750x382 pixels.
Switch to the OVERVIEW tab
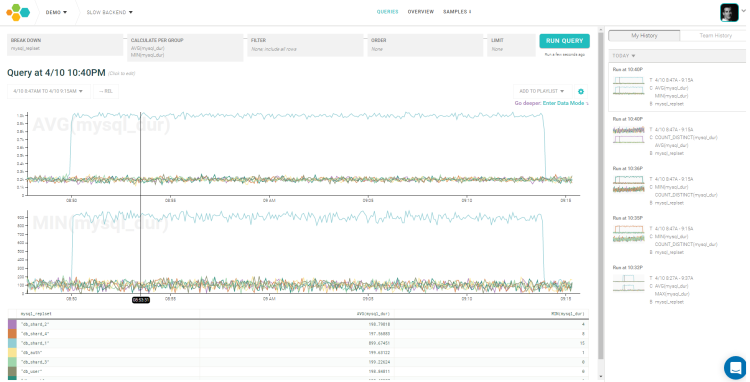click(x=420, y=12)
